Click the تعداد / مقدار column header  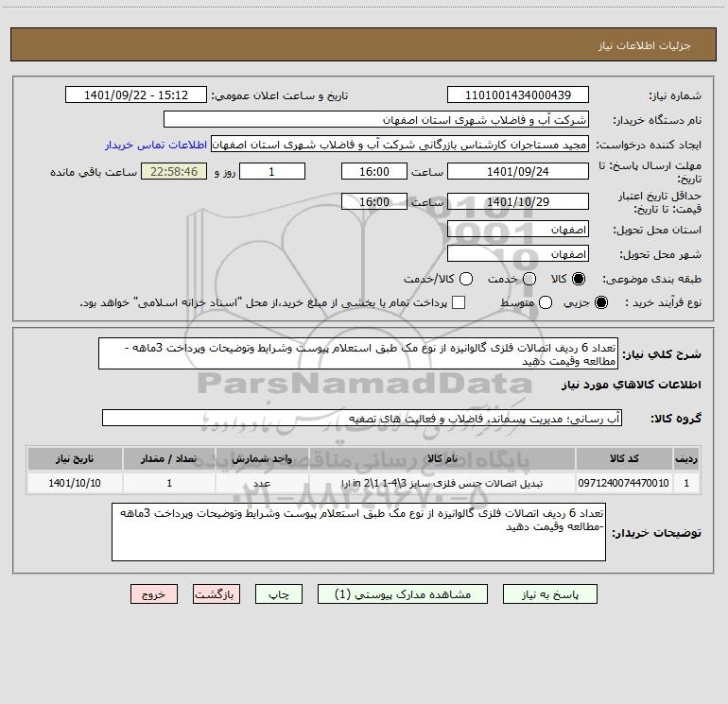pos(169,459)
